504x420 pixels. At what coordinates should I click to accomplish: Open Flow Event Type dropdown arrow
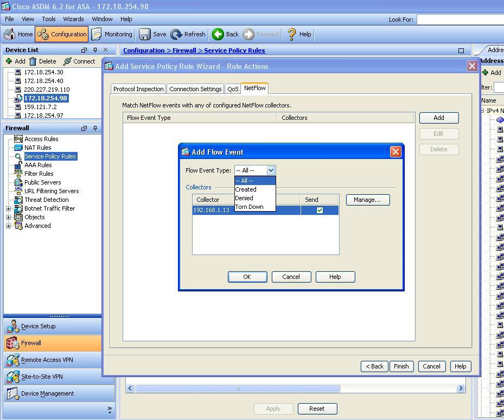tap(271, 170)
